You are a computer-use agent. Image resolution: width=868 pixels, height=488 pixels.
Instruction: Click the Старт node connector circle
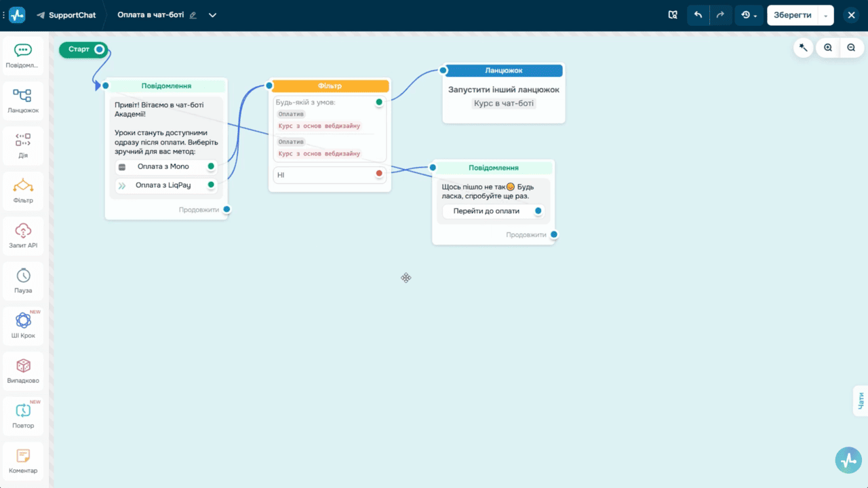coord(100,50)
